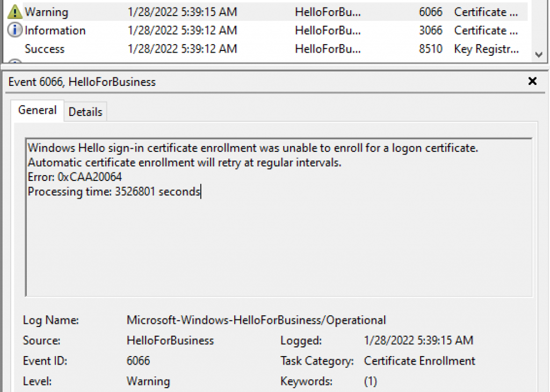The image size is (550, 392).
Task: Click the Level value Warning field
Action: coord(148,381)
